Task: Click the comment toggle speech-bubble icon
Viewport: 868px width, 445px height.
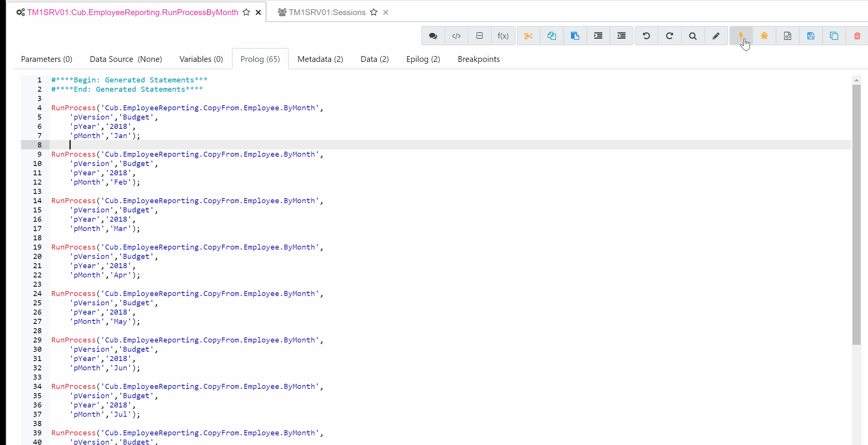Action: (x=433, y=36)
